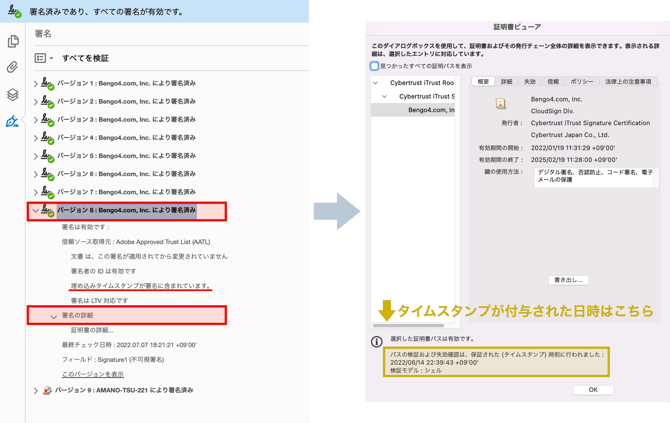Expand バージョン 5 signature entry

pos(36,156)
